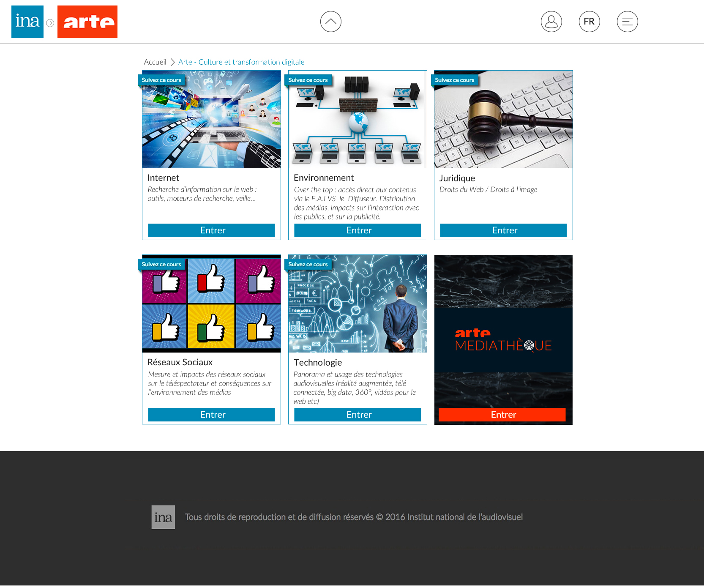Click the upward chevron circle icon
704x588 pixels.
[x=331, y=22]
